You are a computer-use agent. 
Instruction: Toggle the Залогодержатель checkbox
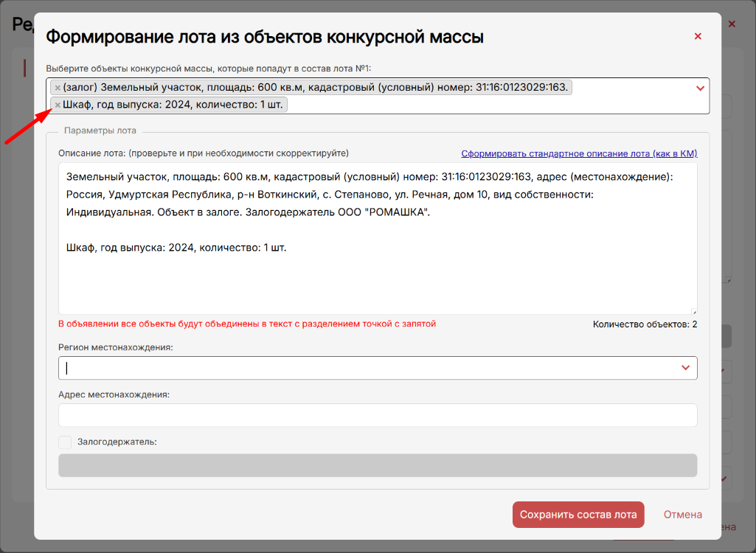[65, 442]
